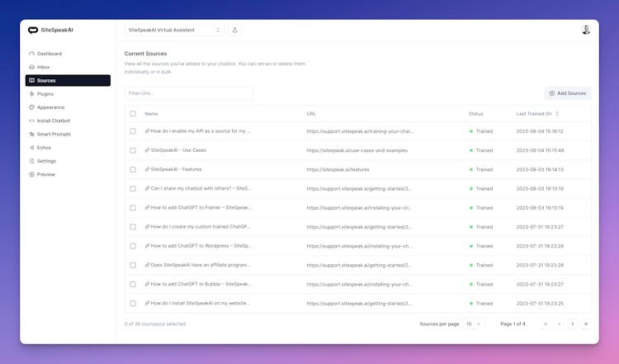Open the Dashboard sidebar item
Image resolution: width=619 pixels, height=364 pixels.
pyautogui.click(x=50, y=54)
